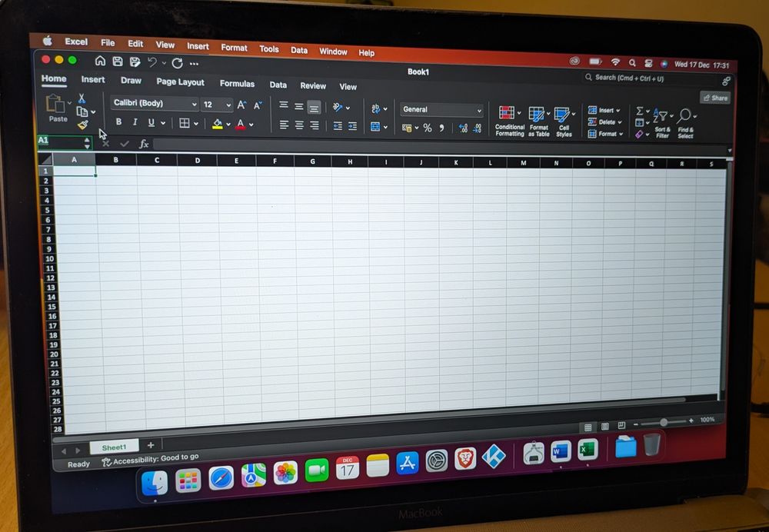The width and height of the screenshot is (769, 532).
Task: Click the Save disk icon
Action: pos(118,62)
